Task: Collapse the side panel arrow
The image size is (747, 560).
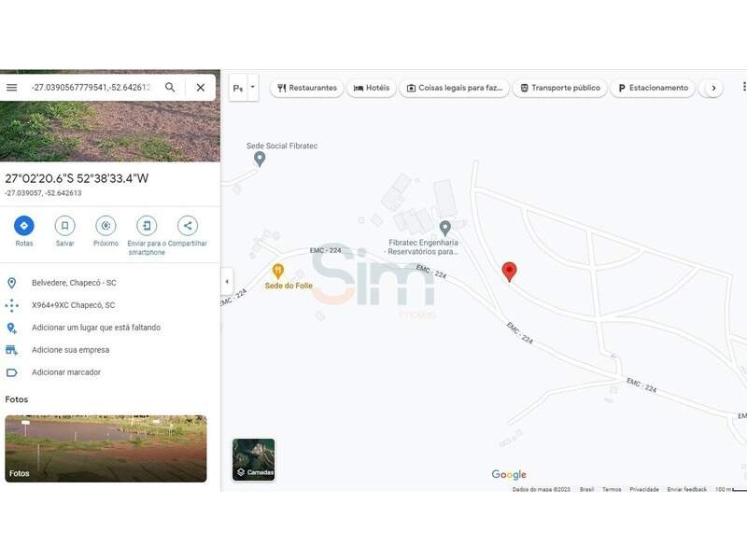Action: (x=227, y=282)
